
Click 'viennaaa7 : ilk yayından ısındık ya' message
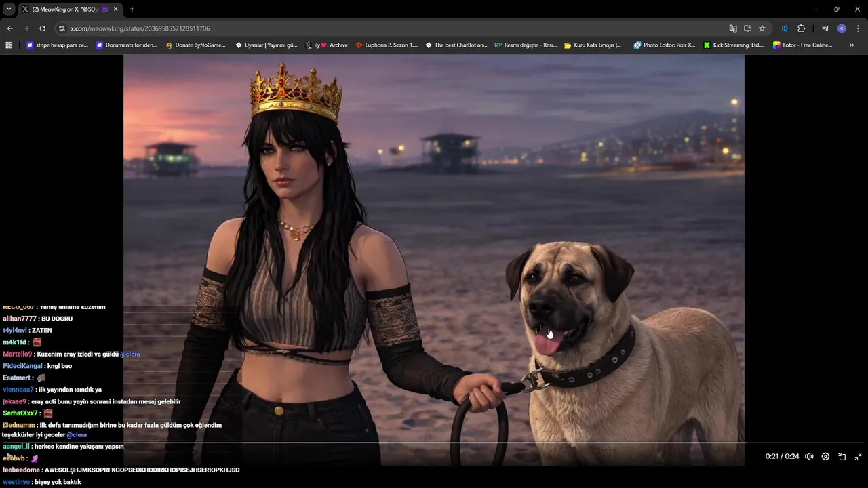pos(52,390)
